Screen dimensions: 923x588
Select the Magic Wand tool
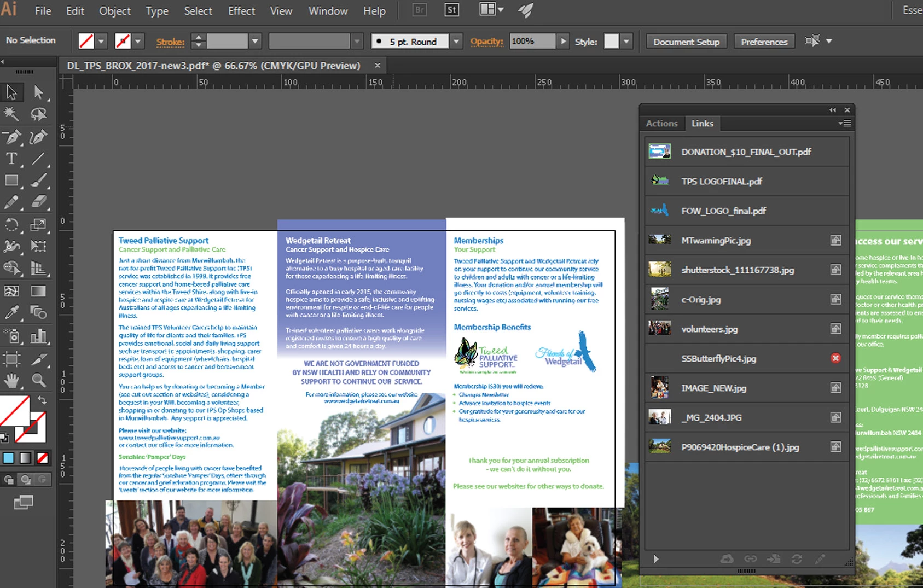(11, 114)
